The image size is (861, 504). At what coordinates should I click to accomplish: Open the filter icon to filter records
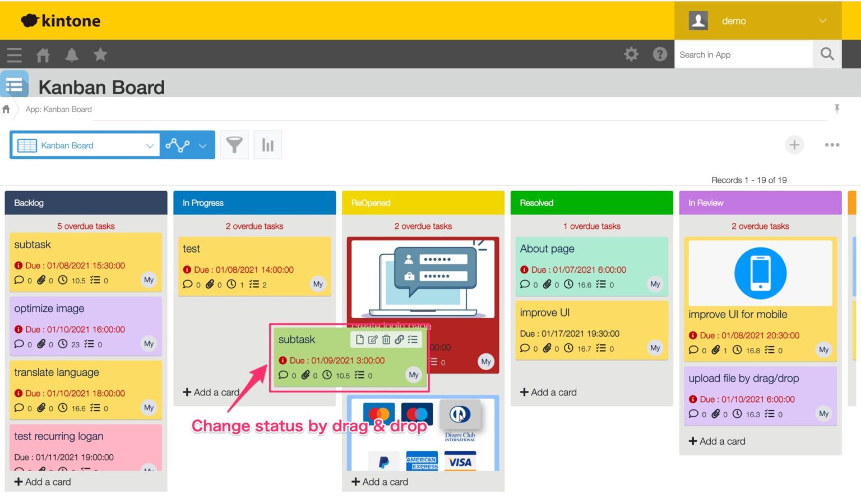(234, 144)
